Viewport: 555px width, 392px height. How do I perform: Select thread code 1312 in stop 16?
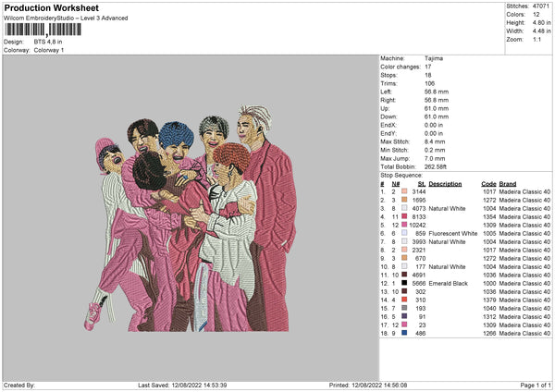click(489, 316)
